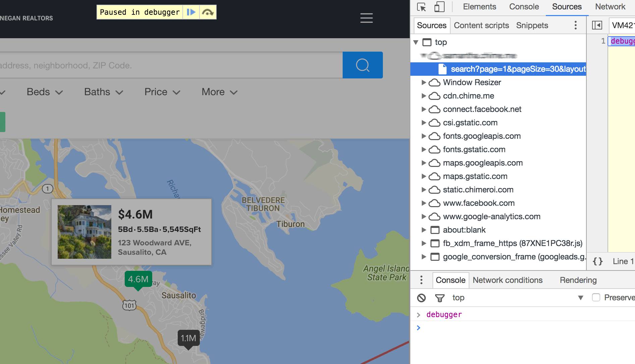Click the Sausalito map label
The height and width of the screenshot is (364, 635).
179,295
